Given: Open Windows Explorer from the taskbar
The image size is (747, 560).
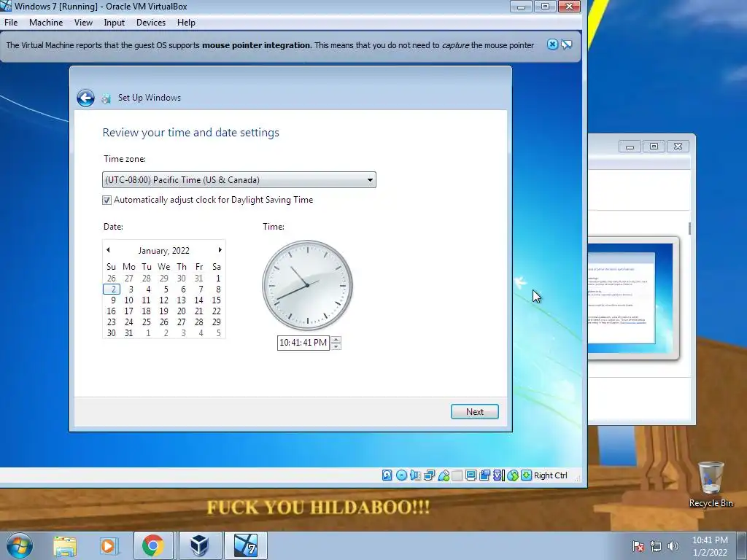Looking at the screenshot, I should tap(65, 545).
